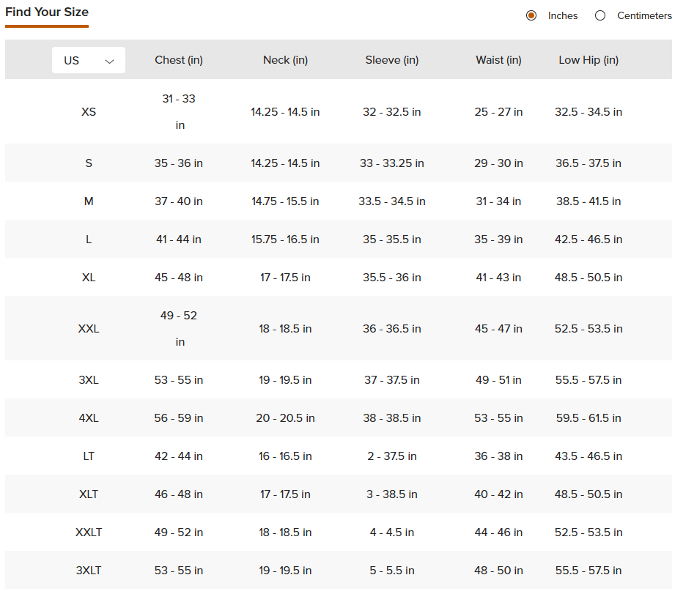Click M sleeve value 33.5 - 34.5 in

coord(391,201)
